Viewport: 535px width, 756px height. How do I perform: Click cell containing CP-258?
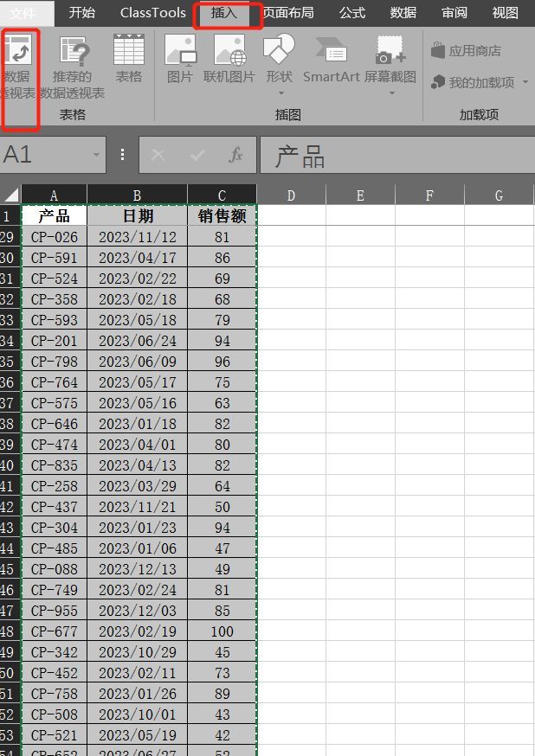[x=54, y=485]
